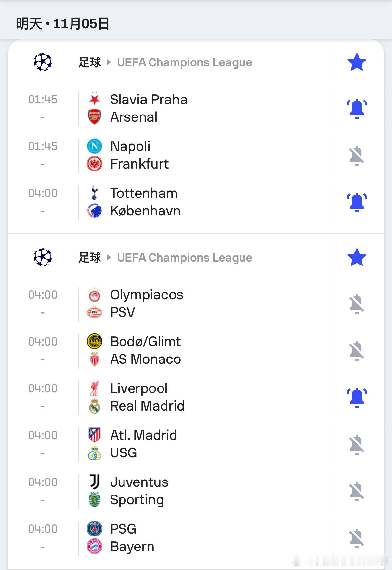Disable notification for Slavia Praha vs Arsenal
Screen dimensions: 392x570
357,109
